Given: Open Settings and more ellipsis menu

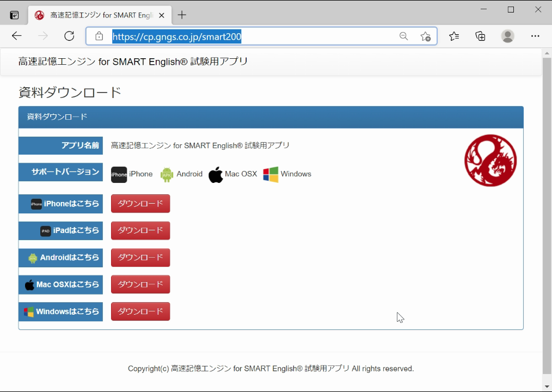Looking at the screenshot, I should [x=535, y=36].
